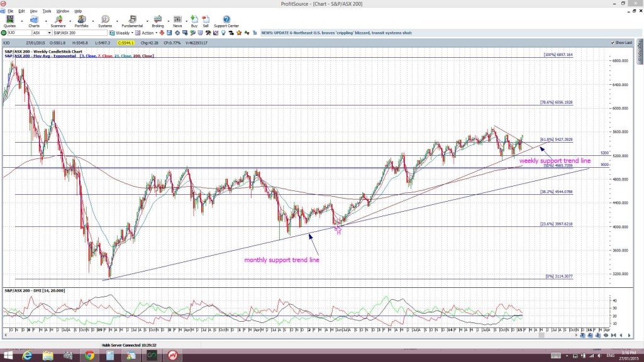Toggle the Show Last checkbox

coord(613,43)
